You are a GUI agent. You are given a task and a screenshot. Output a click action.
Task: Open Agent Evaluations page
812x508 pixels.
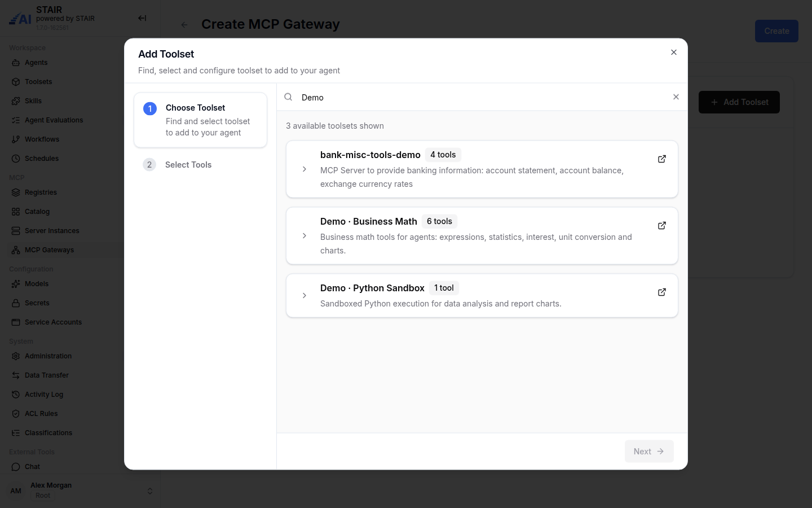(54, 120)
